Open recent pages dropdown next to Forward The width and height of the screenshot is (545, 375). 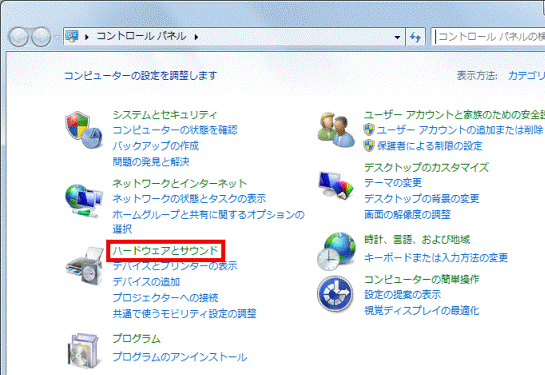[57, 37]
